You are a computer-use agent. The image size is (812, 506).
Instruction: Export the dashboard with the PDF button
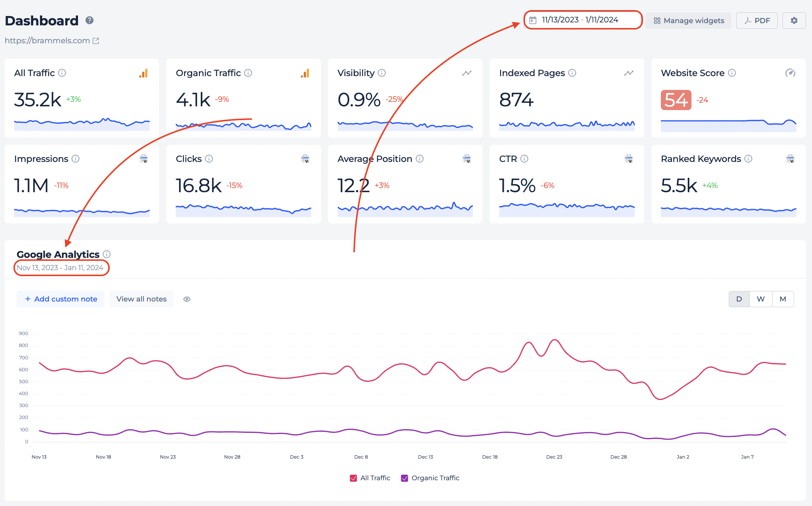point(757,21)
